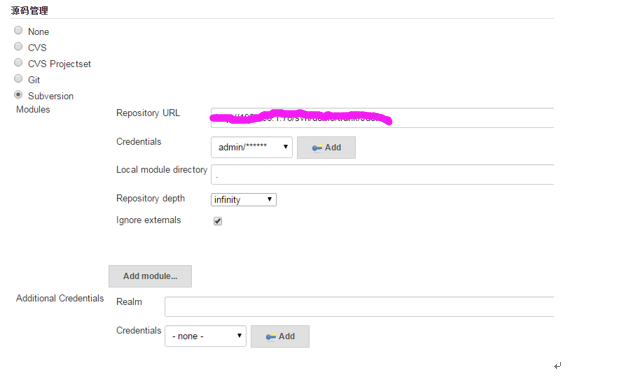Screen dimensions: 639x392
Task: Open the Additional Credentials none dropdown
Action: click(205, 336)
